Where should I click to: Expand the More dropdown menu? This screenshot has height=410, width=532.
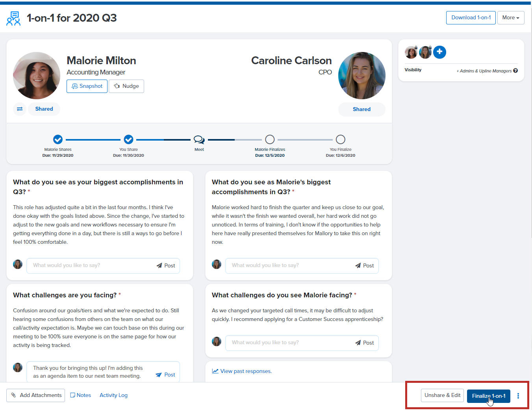coord(510,18)
